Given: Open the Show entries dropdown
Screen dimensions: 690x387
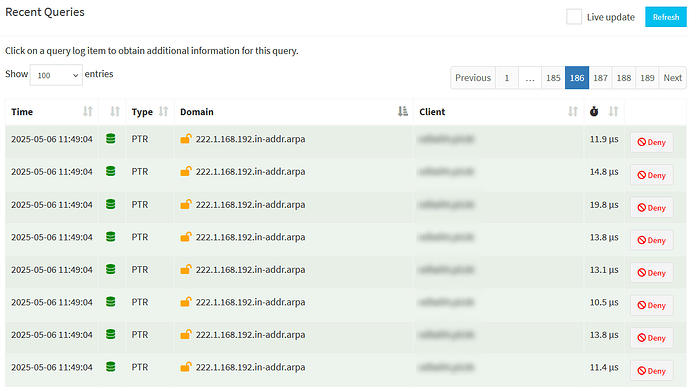Looking at the screenshot, I should (56, 75).
